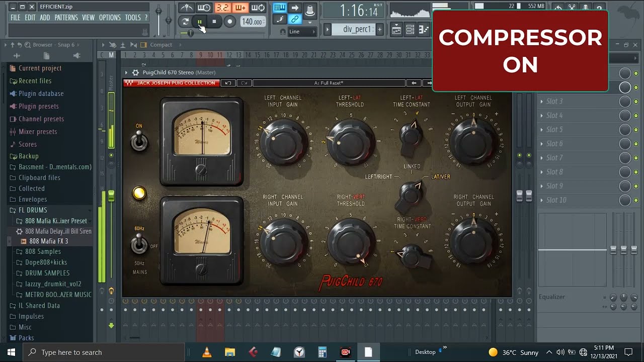The height and width of the screenshot is (362, 644).
Task: Open the channel rack icon
Action: tap(410, 29)
